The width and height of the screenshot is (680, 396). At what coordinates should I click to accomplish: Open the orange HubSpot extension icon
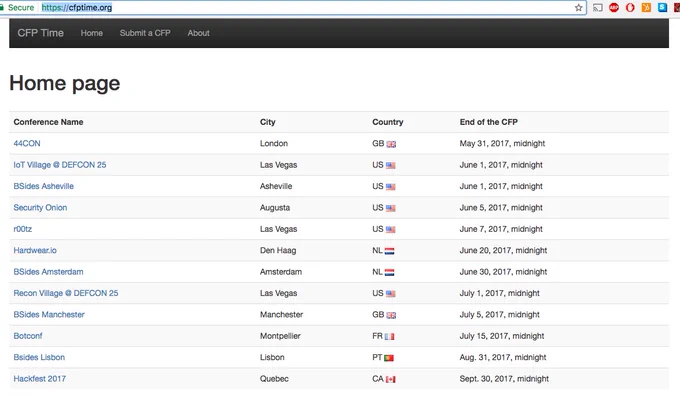point(646,7)
